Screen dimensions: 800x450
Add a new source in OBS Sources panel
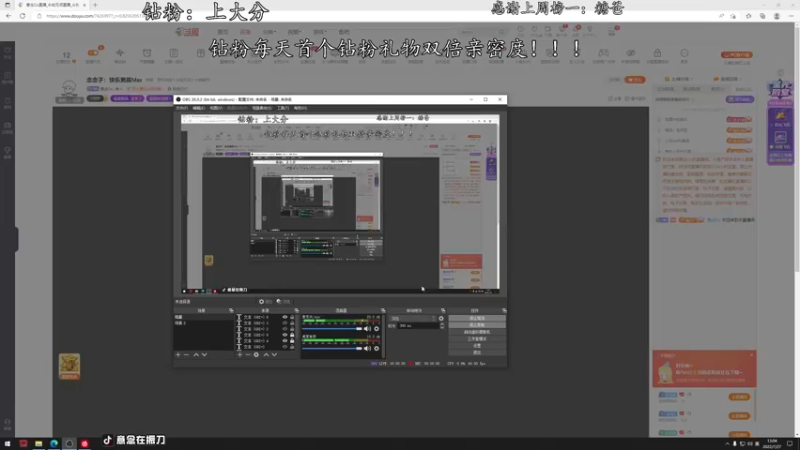pyautogui.click(x=240, y=355)
